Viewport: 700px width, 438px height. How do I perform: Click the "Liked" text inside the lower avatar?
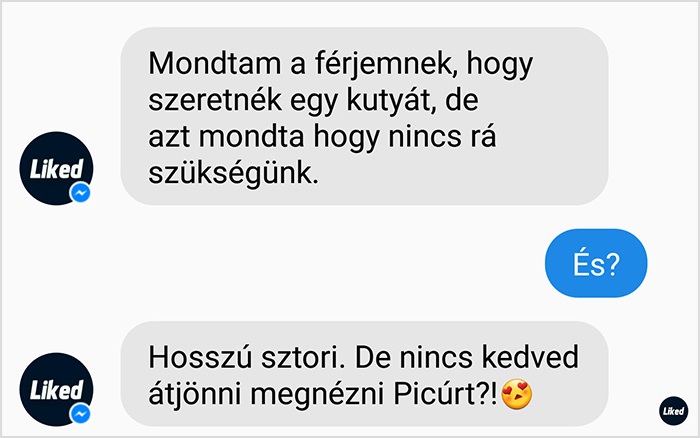pos(56,390)
